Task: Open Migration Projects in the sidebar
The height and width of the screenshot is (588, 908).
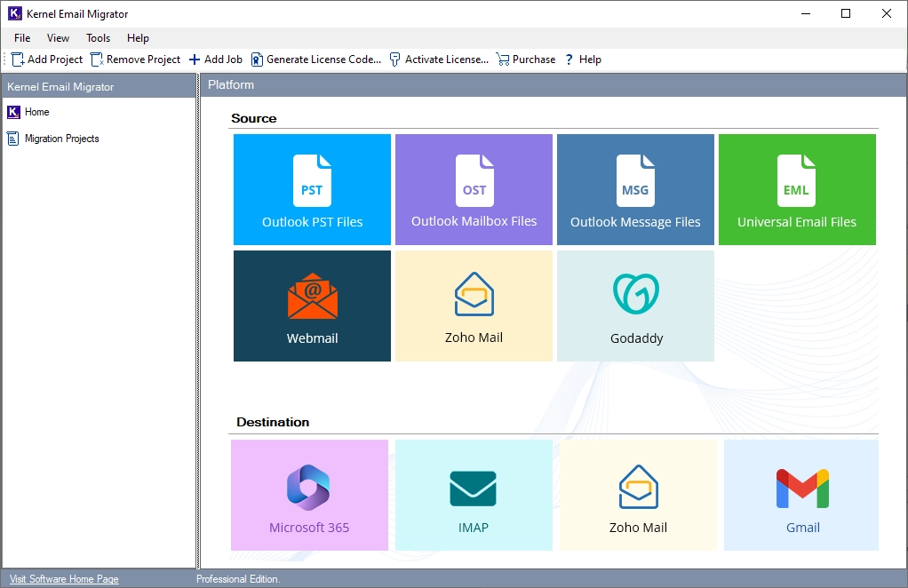Action: pos(52,139)
